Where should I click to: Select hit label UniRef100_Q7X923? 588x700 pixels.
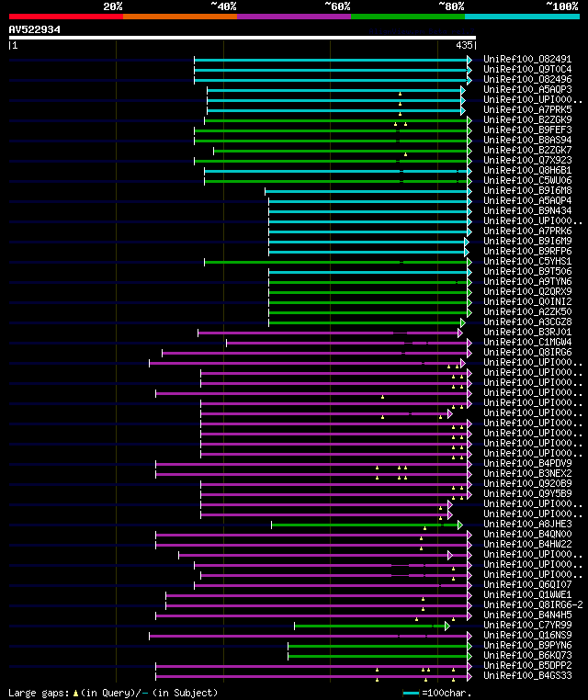click(x=527, y=160)
